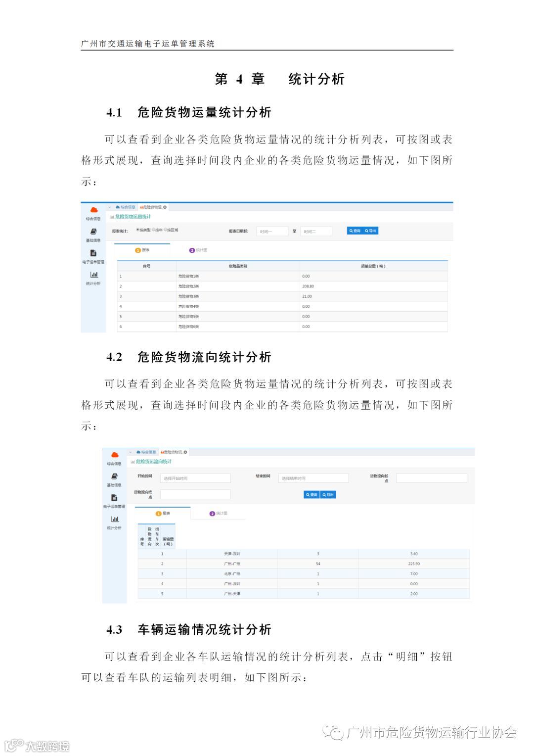The height and width of the screenshot is (756, 534).
Task: Focus the 货物流向起点 input field
Action: (432, 478)
